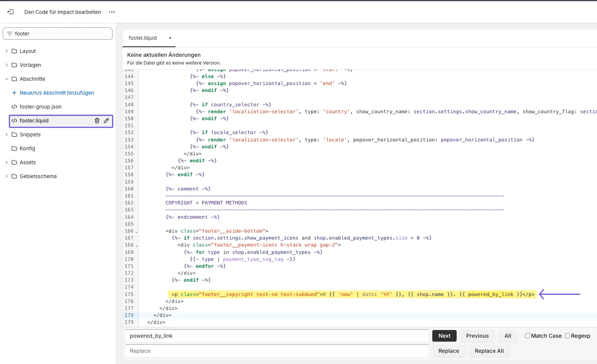Click the endcomment tag on line 164
This screenshot has height=364, width=597.
tap(193, 217)
